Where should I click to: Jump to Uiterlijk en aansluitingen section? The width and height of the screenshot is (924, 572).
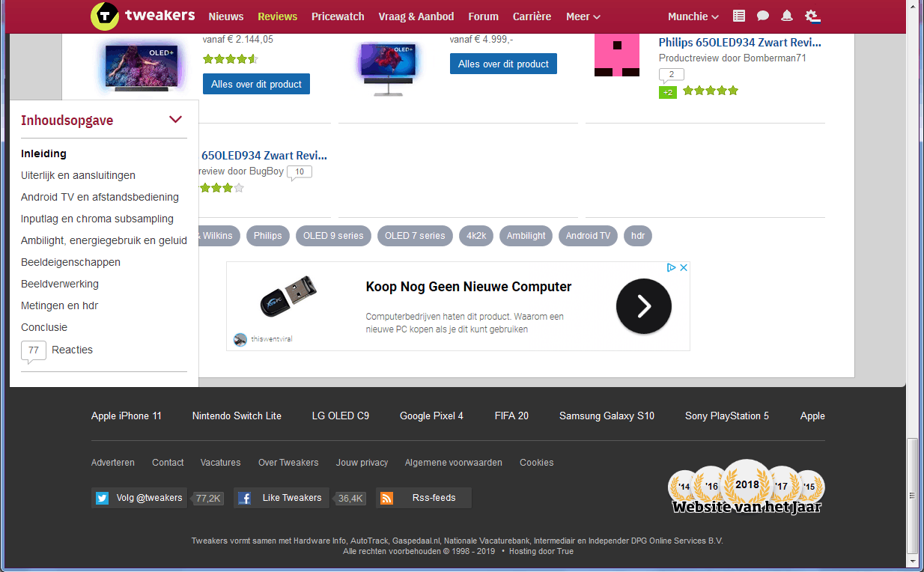click(78, 175)
